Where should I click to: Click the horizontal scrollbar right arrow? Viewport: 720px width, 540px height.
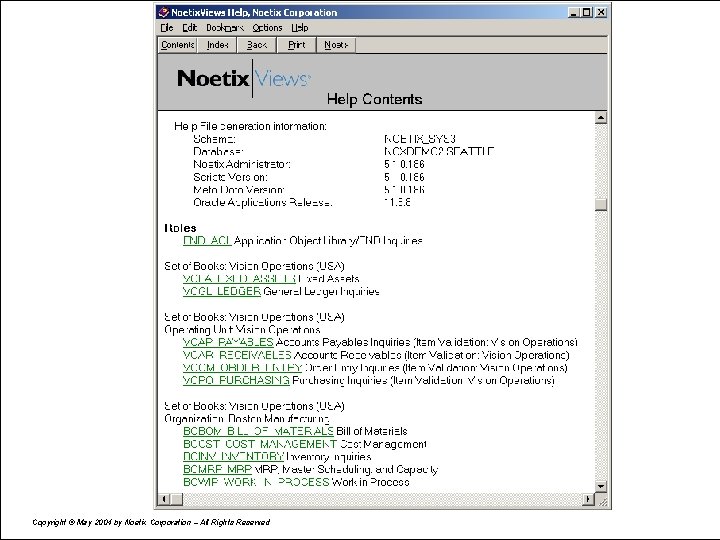click(588, 499)
